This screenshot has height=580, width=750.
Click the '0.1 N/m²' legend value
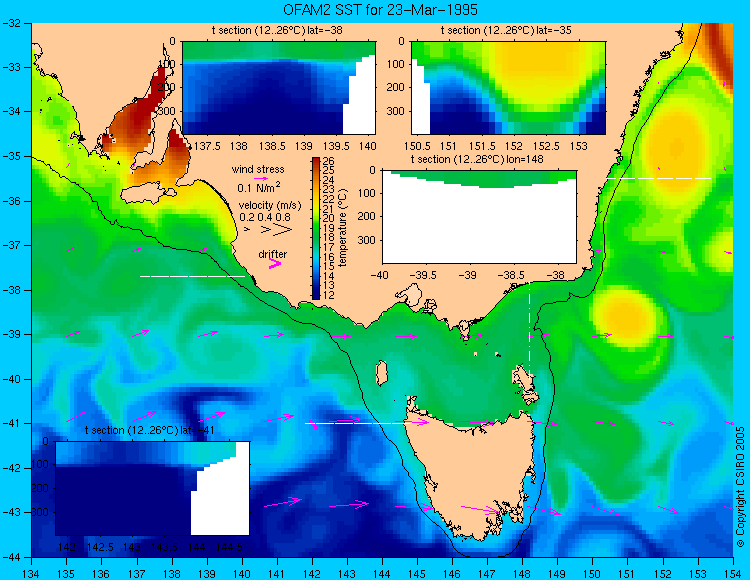pyautogui.click(x=259, y=187)
